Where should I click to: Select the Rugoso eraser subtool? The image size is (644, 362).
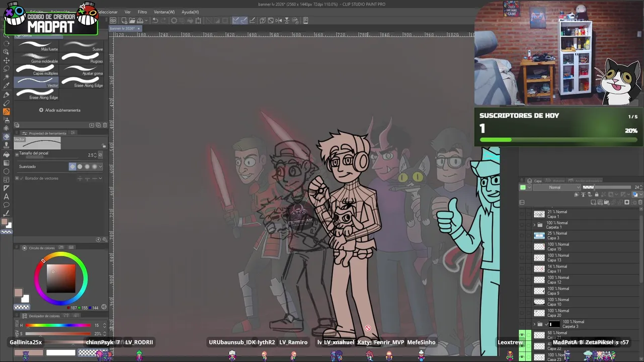[x=82, y=58]
